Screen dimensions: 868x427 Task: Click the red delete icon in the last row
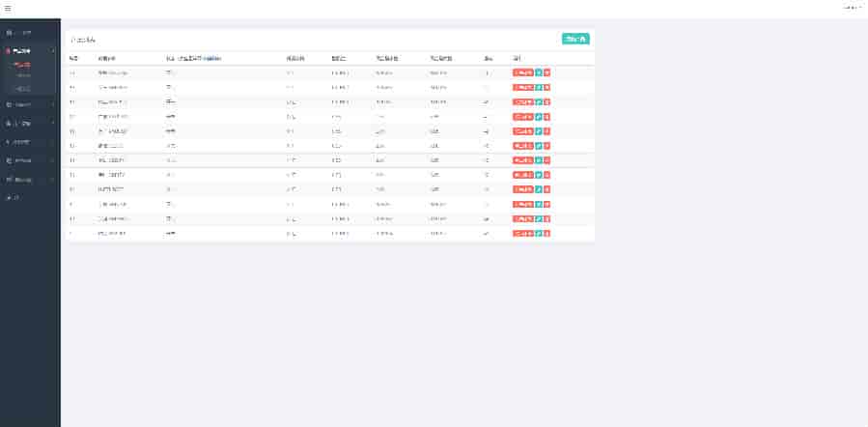tap(547, 234)
